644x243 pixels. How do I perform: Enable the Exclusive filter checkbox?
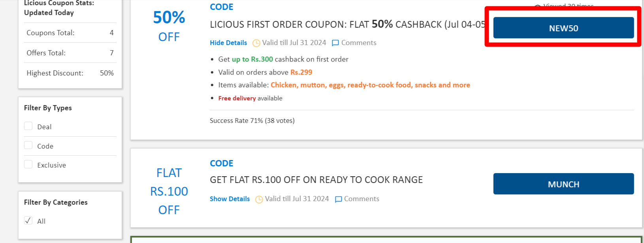point(28,164)
